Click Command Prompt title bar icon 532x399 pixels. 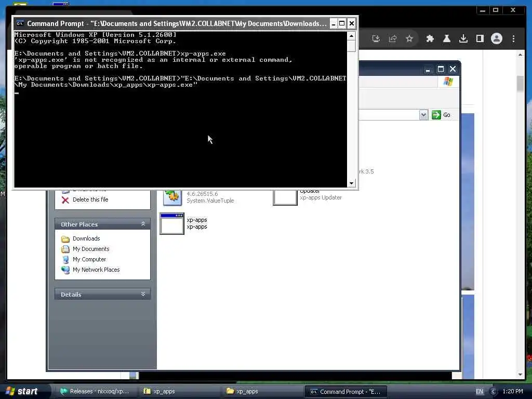20,23
